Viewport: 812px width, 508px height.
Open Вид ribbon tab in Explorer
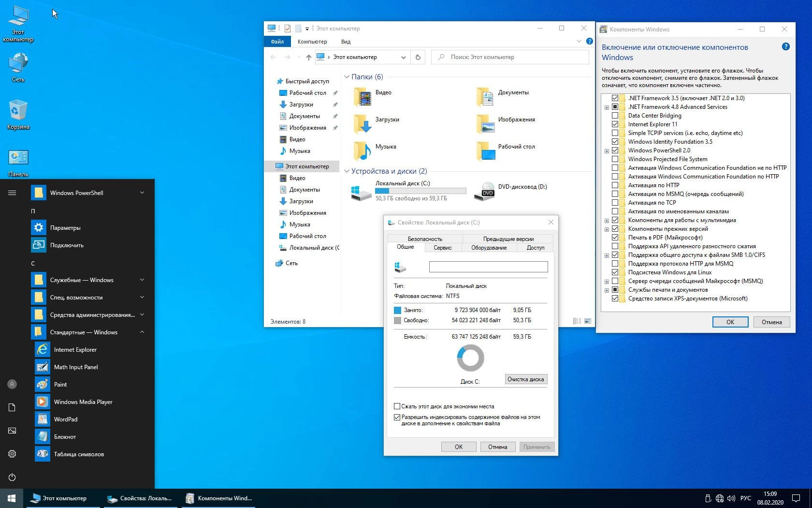click(x=346, y=42)
